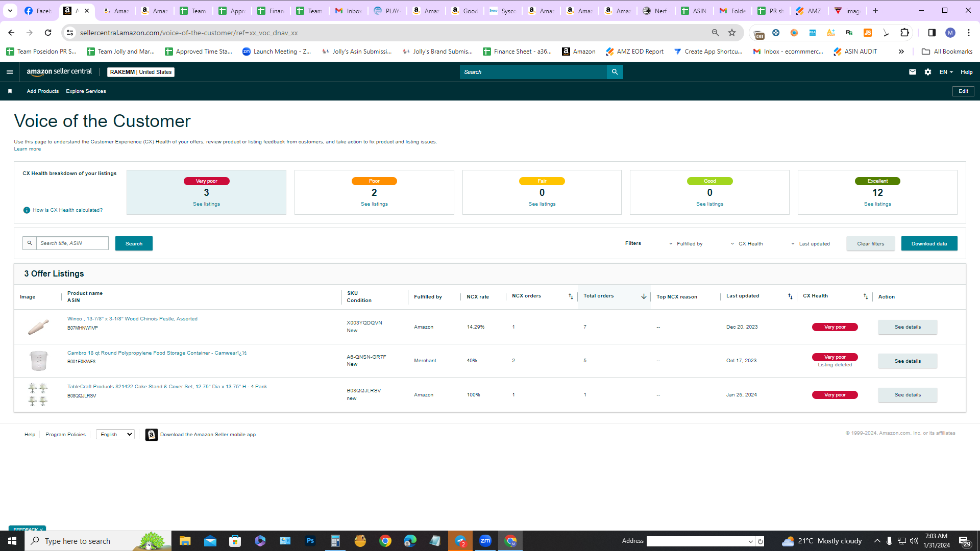Open the Chrome extensions puzzle icon
980x551 pixels.
tap(904, 33)
